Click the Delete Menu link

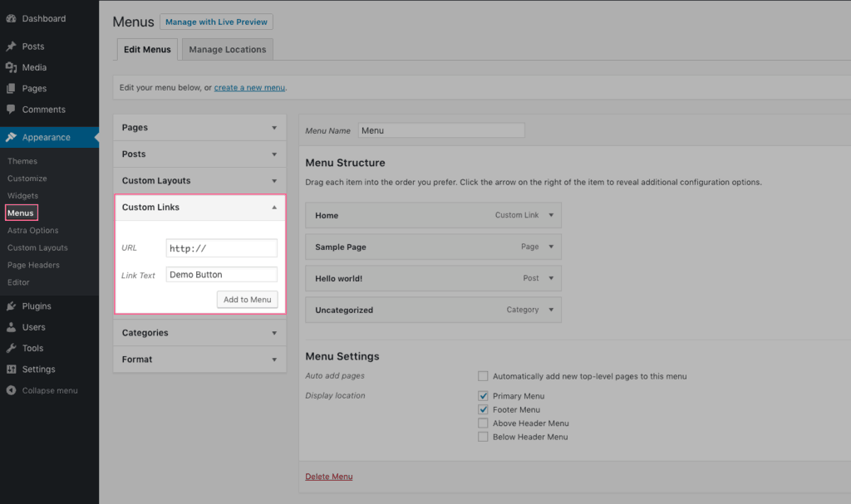click(329, 477)
